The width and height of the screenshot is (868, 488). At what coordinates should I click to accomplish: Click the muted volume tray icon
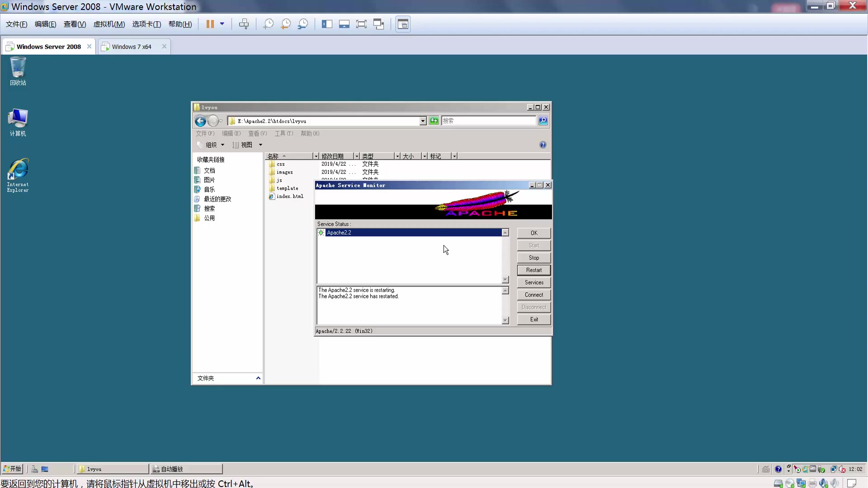pyautogui.click(x=842, y=469)
